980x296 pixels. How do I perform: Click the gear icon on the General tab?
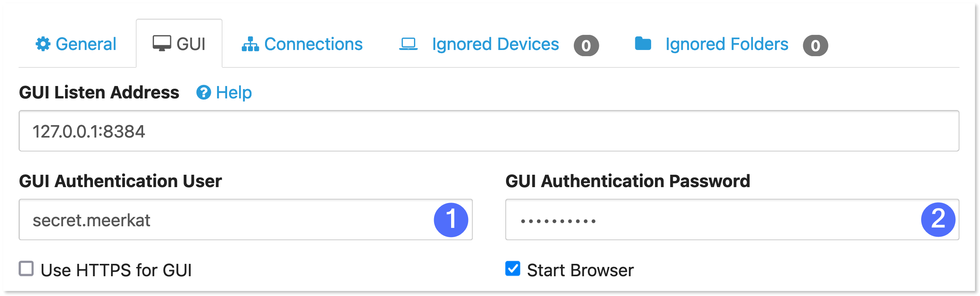(43, 44)
